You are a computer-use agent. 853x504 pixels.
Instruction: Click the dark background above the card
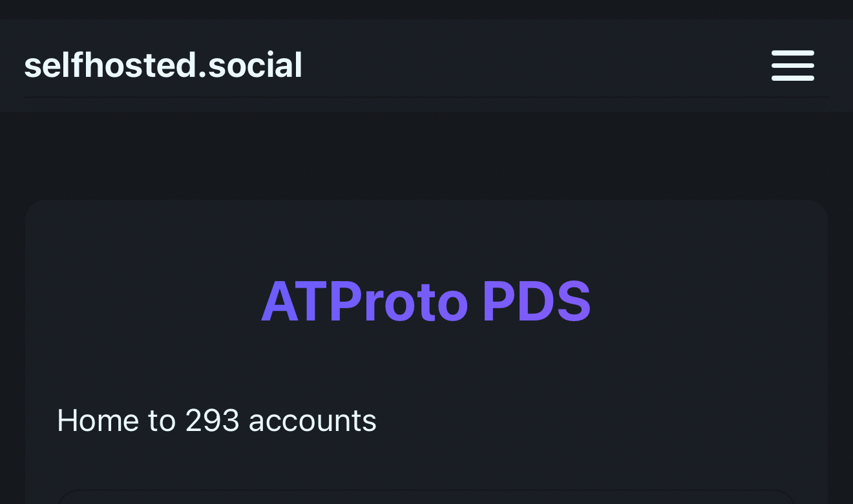click(426, 155)
